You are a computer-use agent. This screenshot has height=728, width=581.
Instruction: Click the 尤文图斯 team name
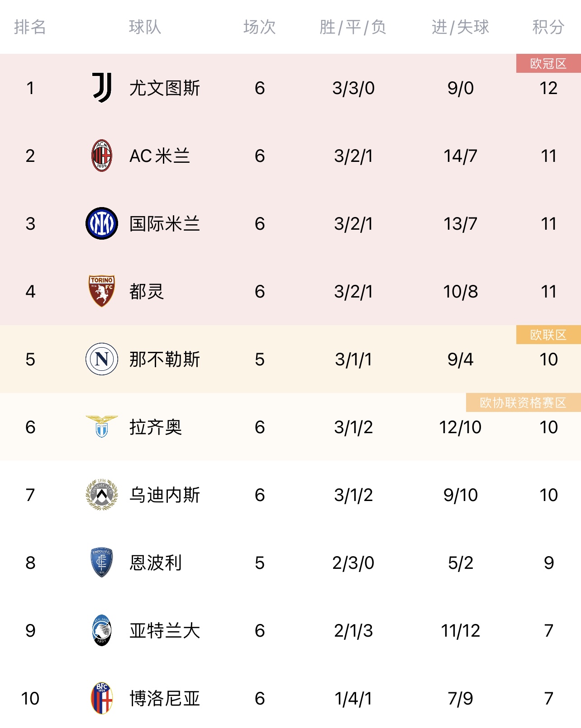click(x=165, y=88)
